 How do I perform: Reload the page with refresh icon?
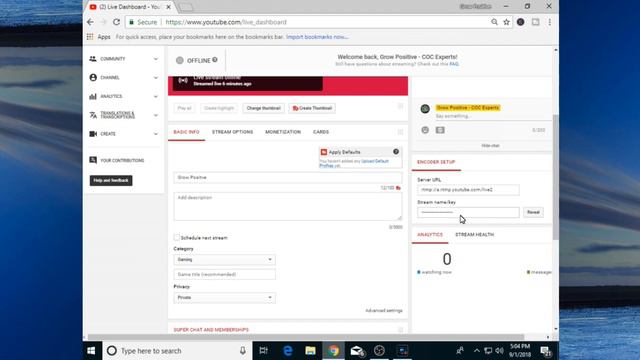116,22
